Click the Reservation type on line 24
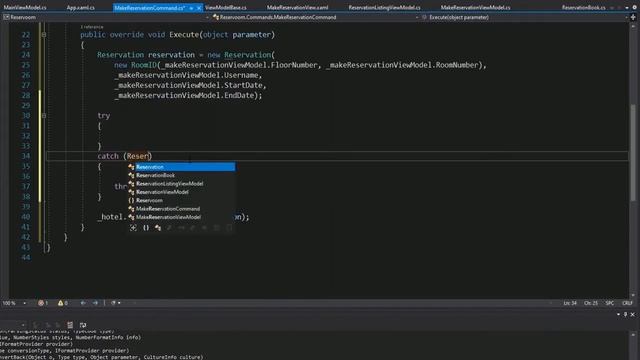This screenshot has width=640, height=360. [120, 55]
